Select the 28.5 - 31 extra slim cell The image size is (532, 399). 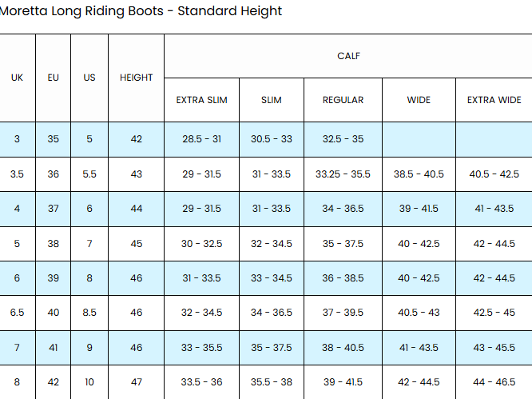point(201,139)
